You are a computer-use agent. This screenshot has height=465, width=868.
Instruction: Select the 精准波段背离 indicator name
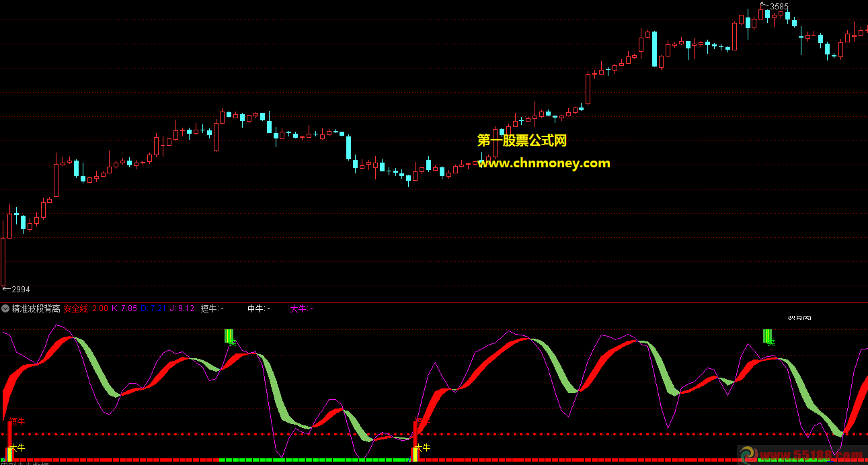[36, 308]
